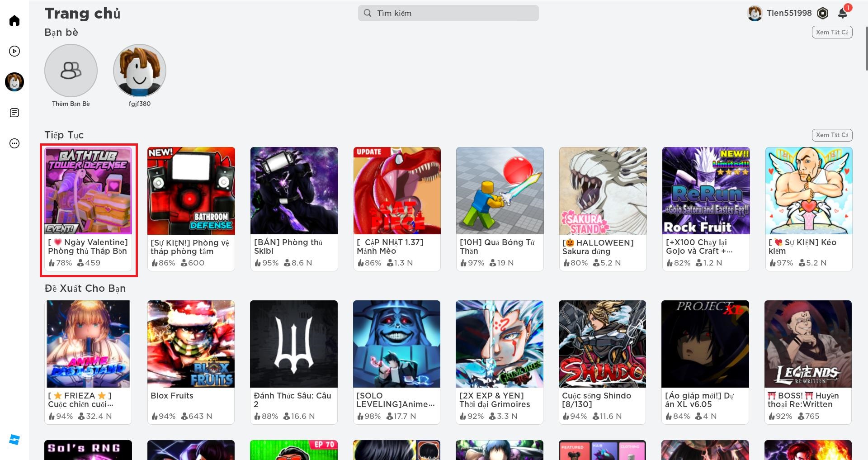868x460 pixels.
Task: Open the notifications bell icon
Action: 843,13
